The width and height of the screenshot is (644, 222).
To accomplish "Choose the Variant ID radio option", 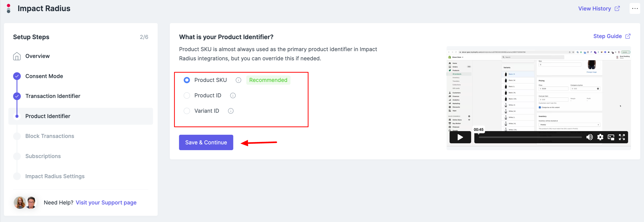I will 187,111.
